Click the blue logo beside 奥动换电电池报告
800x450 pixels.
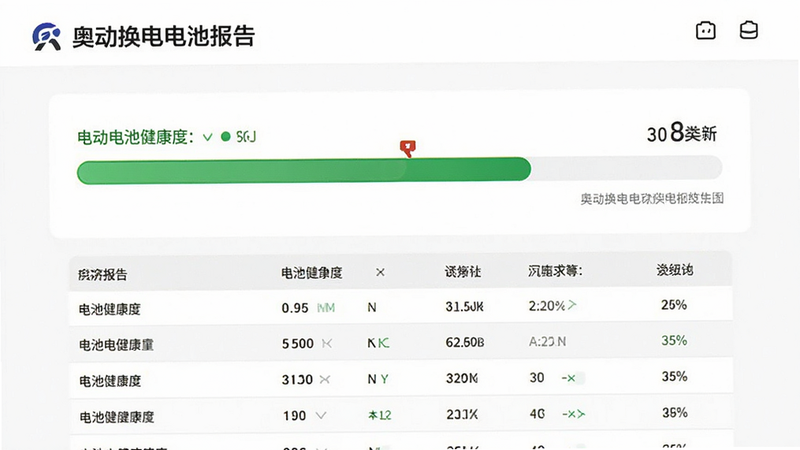(46, 37)
